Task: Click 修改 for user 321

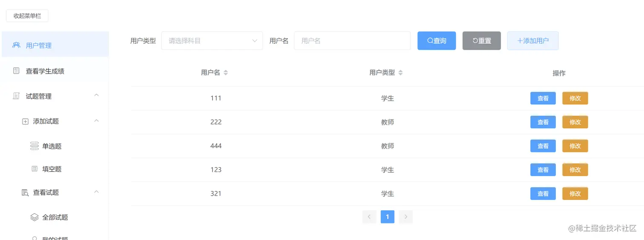Action: tap(575, 194)
